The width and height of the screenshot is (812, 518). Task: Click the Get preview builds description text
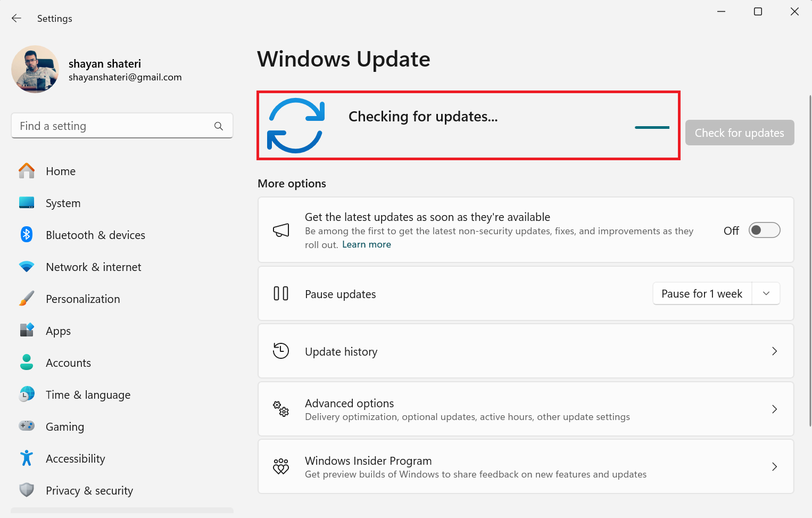[x=476, y=474]
